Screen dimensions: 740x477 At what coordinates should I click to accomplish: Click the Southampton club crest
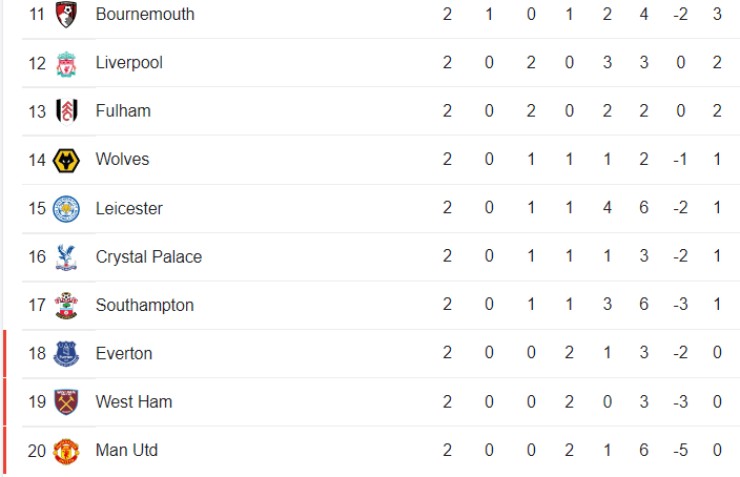pyautogui.click(x=66, y=306)
